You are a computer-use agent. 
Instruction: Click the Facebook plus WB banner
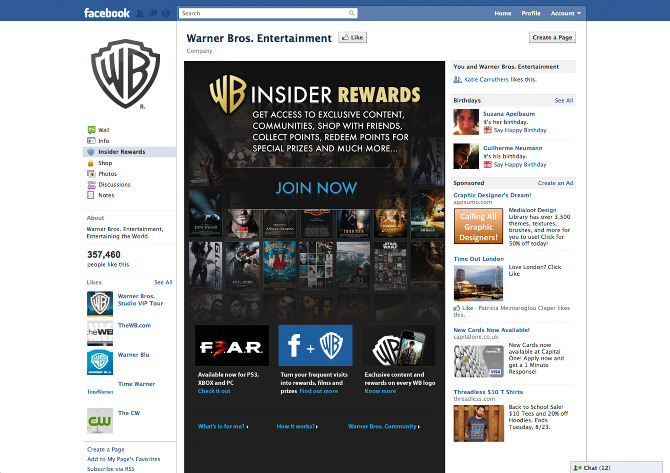(x=315, y=345)
